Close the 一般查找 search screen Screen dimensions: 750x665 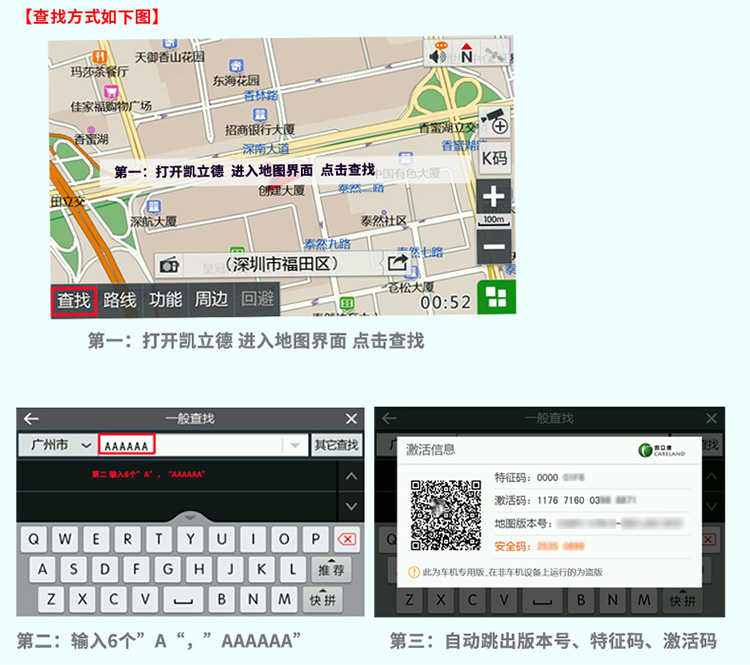352,419
